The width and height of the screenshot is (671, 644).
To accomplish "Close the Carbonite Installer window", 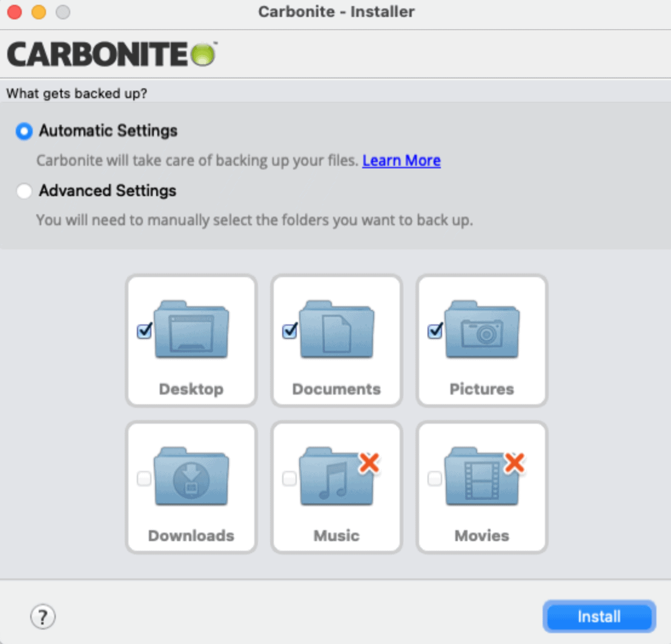I will point(15,11).
